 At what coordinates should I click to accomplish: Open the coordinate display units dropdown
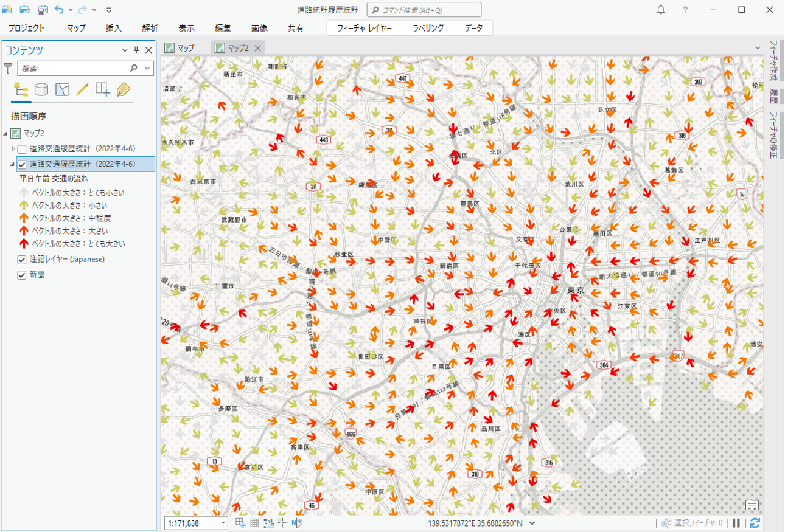coord(532,523)
